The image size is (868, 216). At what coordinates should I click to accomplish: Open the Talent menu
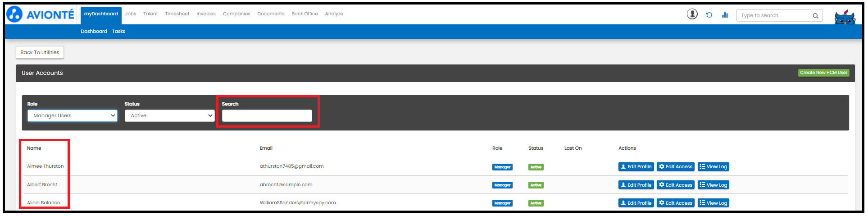tap(150, 14)
